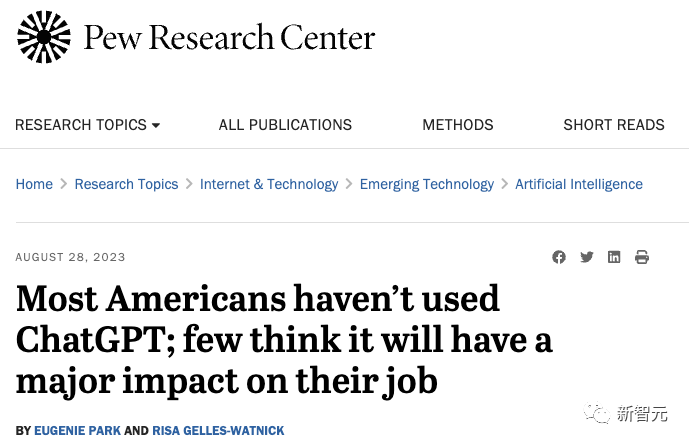Share article on LinkedIn
The width and height of the screenshot is (689, 443).
point(614,257)
